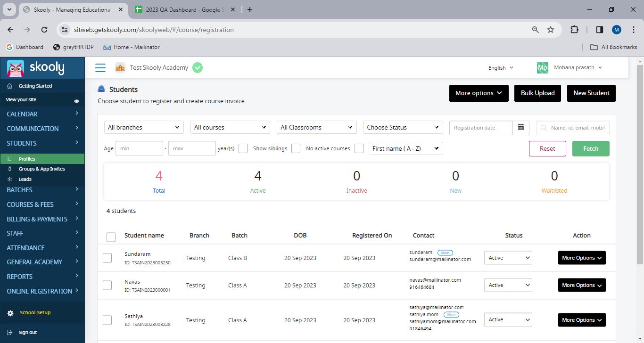644x343 pixels.
Task: Expand the BILLING & PAYMENTS sidebar menu
Action: (x=42, y=219)
